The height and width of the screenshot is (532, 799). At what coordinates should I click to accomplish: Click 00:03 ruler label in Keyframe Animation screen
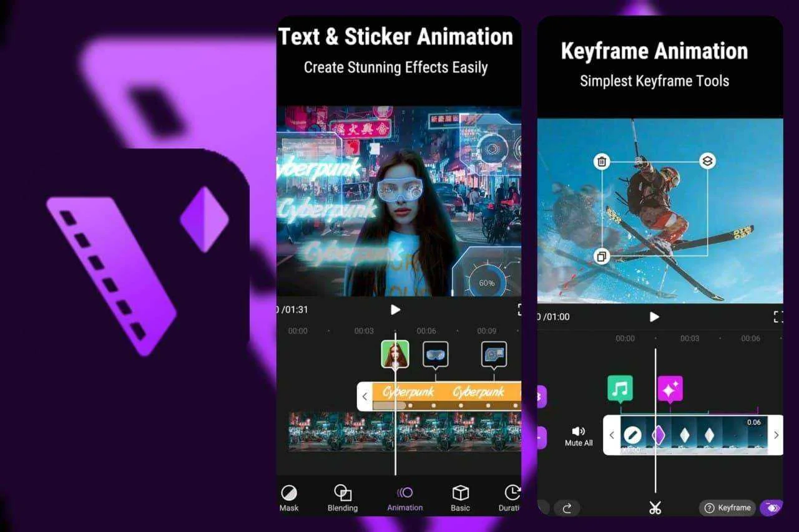pos(690,339)
